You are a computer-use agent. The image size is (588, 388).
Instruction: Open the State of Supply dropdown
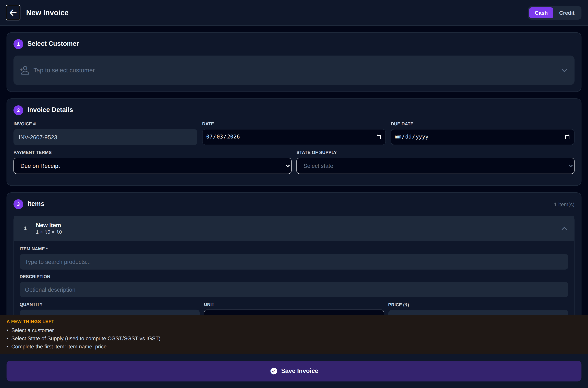(x=435, y=166)
